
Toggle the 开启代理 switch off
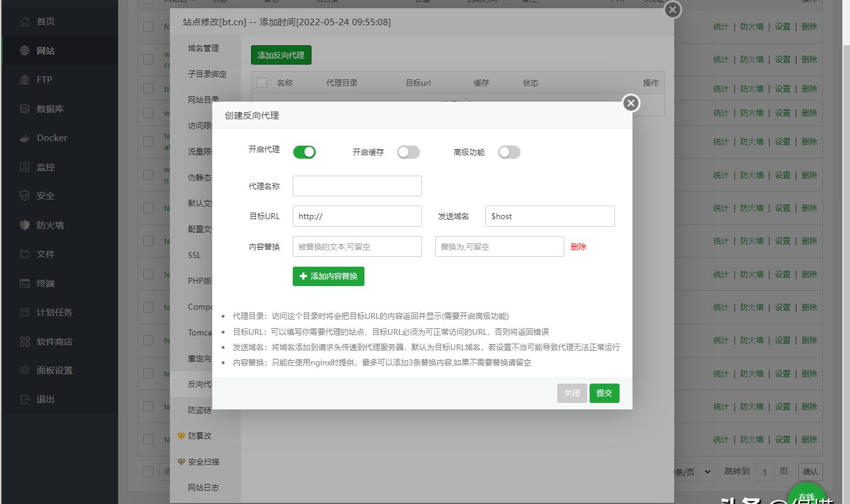tap(304, 152)
